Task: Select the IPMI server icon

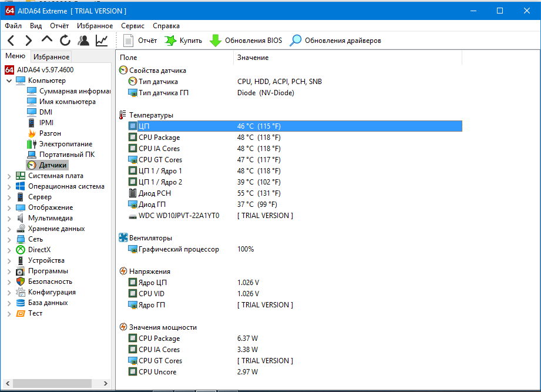Action: click(x=32, y=123)
